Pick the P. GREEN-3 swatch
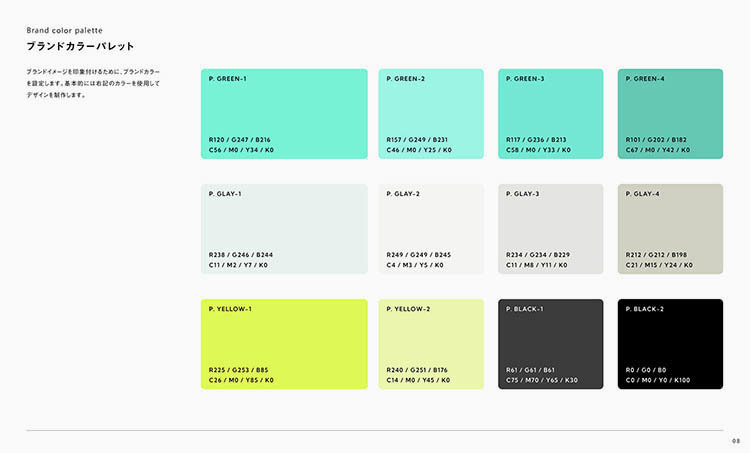This screenshot has height=453, width=750. point(550,113)
